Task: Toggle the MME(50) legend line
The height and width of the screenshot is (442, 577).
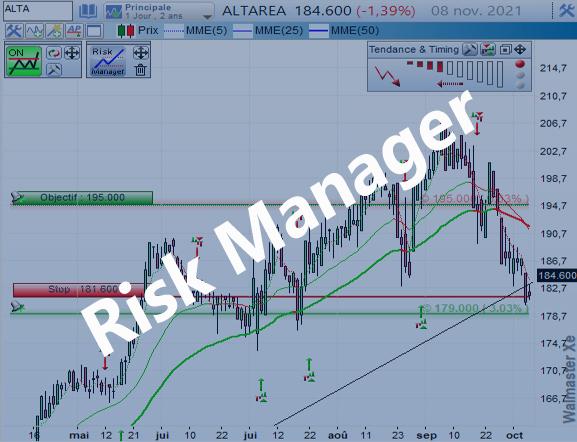Action: coord(344,31)
